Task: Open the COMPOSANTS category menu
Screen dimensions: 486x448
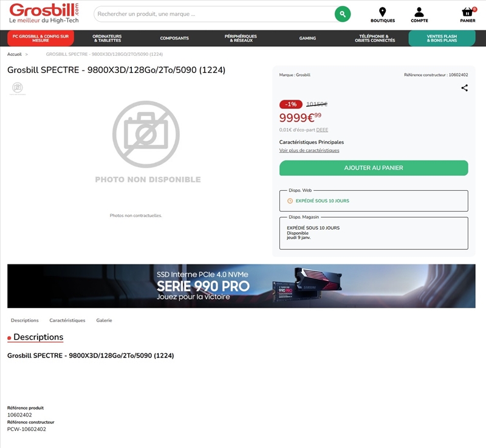Action: 174,38
